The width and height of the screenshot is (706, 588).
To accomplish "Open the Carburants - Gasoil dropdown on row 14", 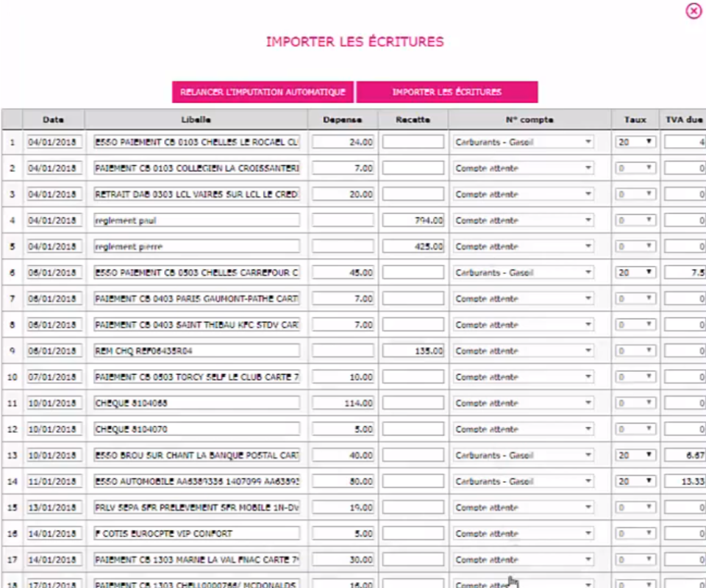I will pyautogui.click(x=523, y=481).
